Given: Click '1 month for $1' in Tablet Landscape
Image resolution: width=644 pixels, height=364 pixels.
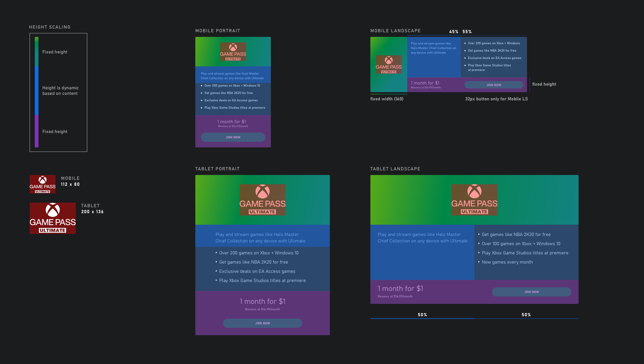Looking at the screenshot, I should (x=400, y=288).
